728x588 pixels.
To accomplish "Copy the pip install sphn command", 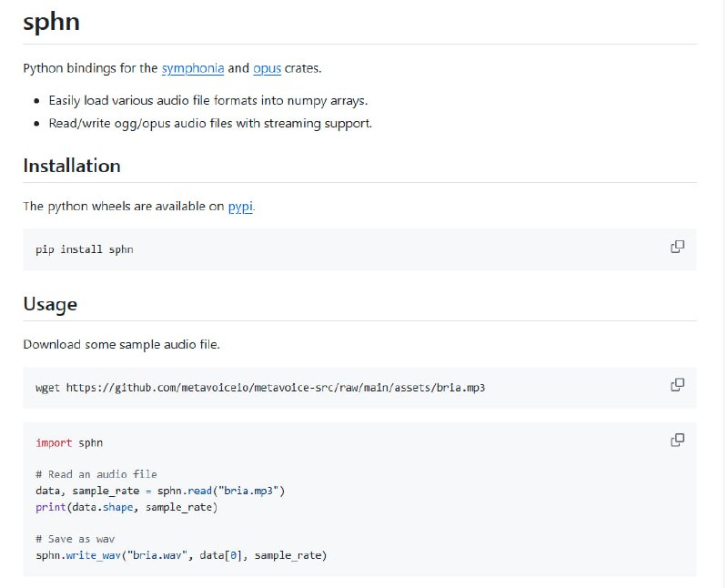I will [x=677, y=247].
